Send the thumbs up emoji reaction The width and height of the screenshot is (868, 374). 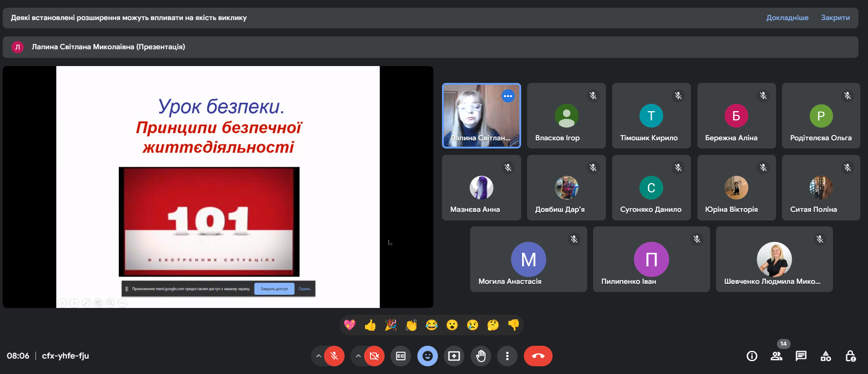click(x=370, y=325)
